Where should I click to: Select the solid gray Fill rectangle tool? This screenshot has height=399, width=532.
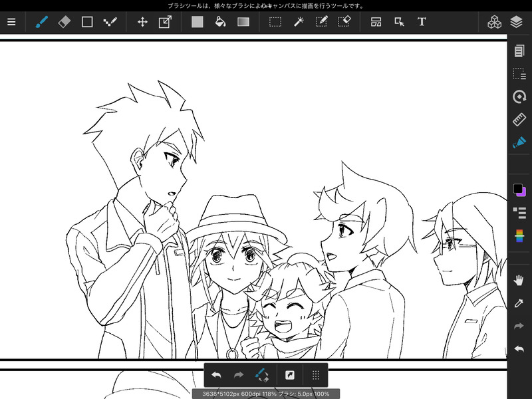(197, 22)
